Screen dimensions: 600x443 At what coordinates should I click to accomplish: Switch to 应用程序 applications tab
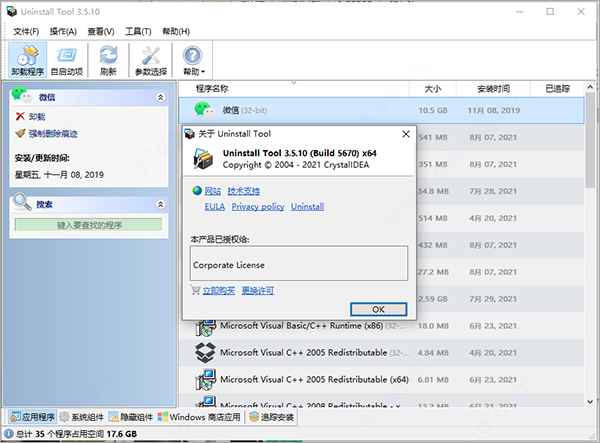pos(33,417)
